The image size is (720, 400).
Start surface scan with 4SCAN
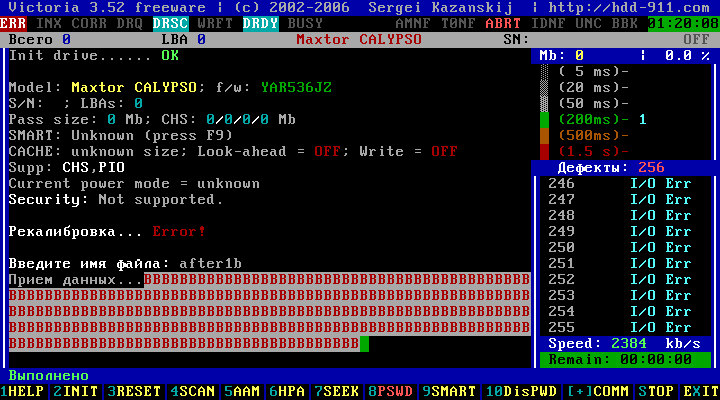(x=193, y=391)
